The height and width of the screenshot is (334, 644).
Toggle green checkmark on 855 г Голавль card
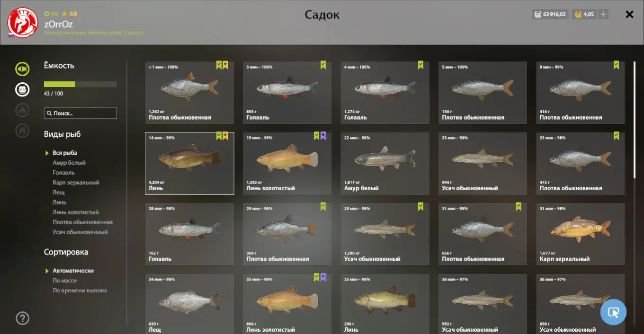click(323, 65)
